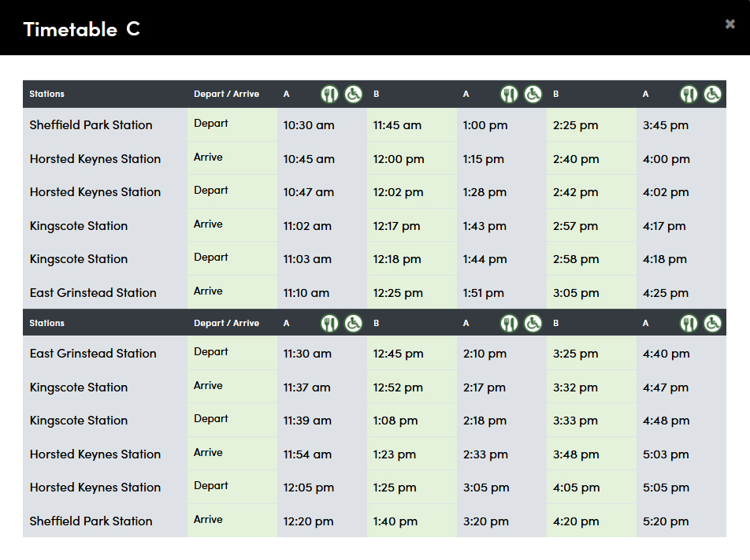Image resolution: width=750 pixels, height=560 pixels.
Task: Click wheelchair icon in lower header's last A column
Action: 713,323
